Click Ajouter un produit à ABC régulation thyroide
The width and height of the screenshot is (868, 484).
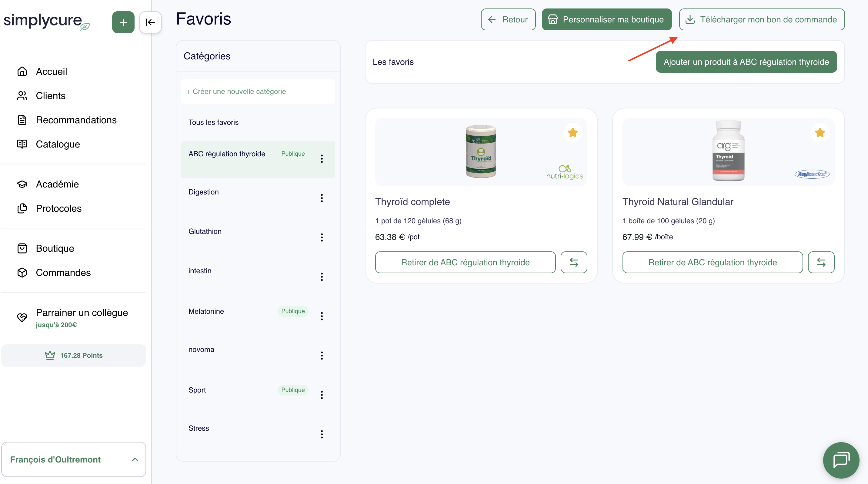tap(746, 62)
